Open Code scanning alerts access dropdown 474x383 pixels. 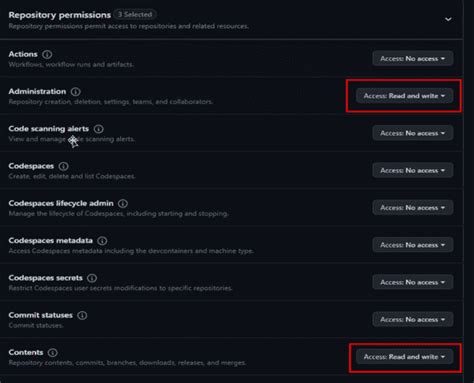413,133
